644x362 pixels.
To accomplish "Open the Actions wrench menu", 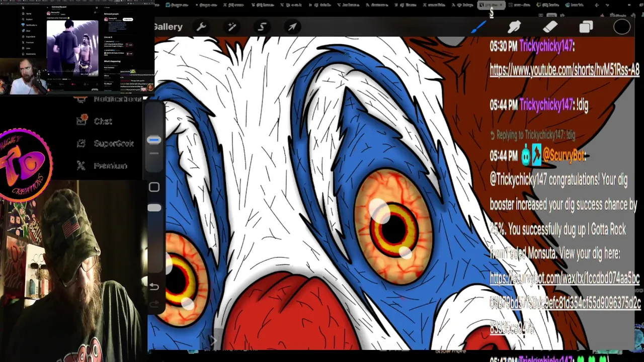I will [201, 27].
